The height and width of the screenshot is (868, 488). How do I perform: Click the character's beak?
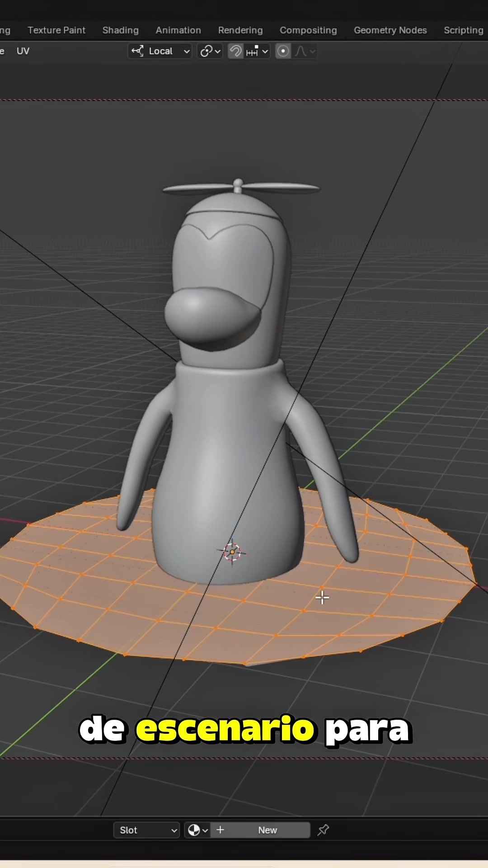click(212, 318)
